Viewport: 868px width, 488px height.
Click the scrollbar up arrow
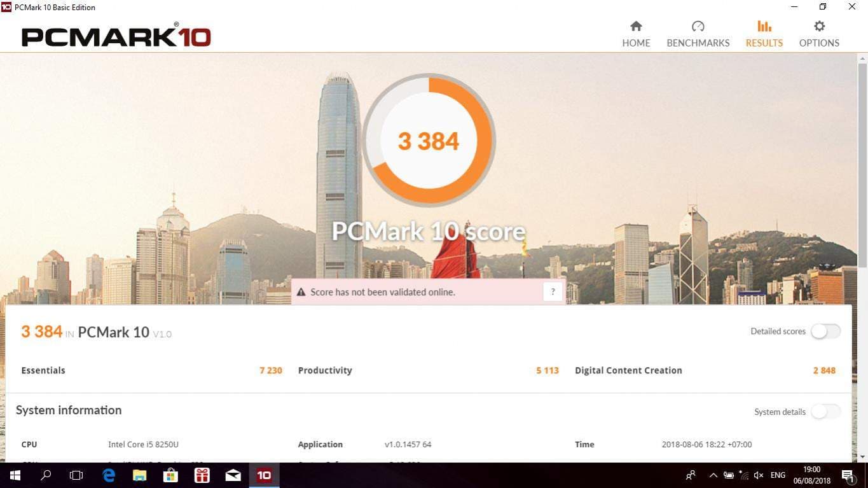coord(863,58)
